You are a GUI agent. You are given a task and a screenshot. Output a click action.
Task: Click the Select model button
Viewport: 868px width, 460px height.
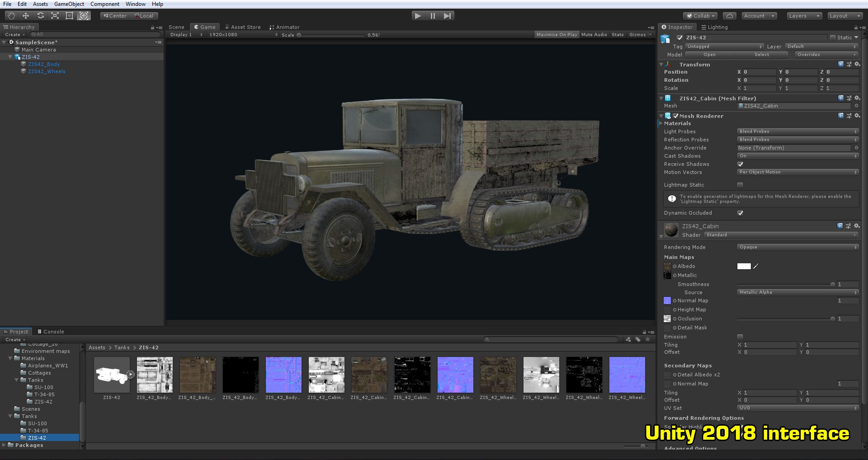(x=762, y=55)
